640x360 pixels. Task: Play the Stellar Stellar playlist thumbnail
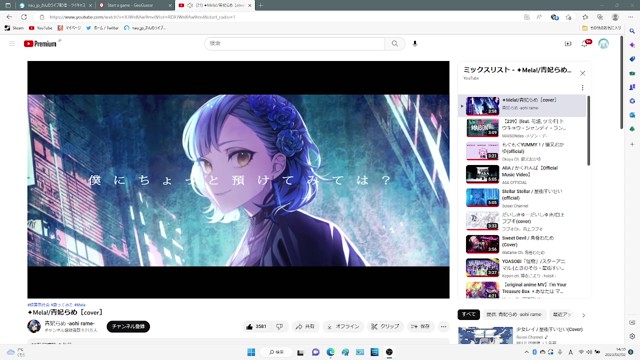coord(482,197)
